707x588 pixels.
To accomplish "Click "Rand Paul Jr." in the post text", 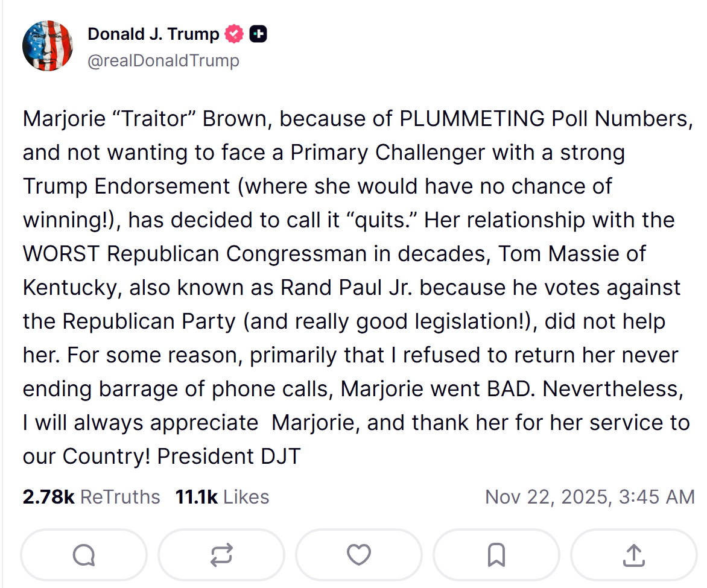I will [x=347, y=288].
